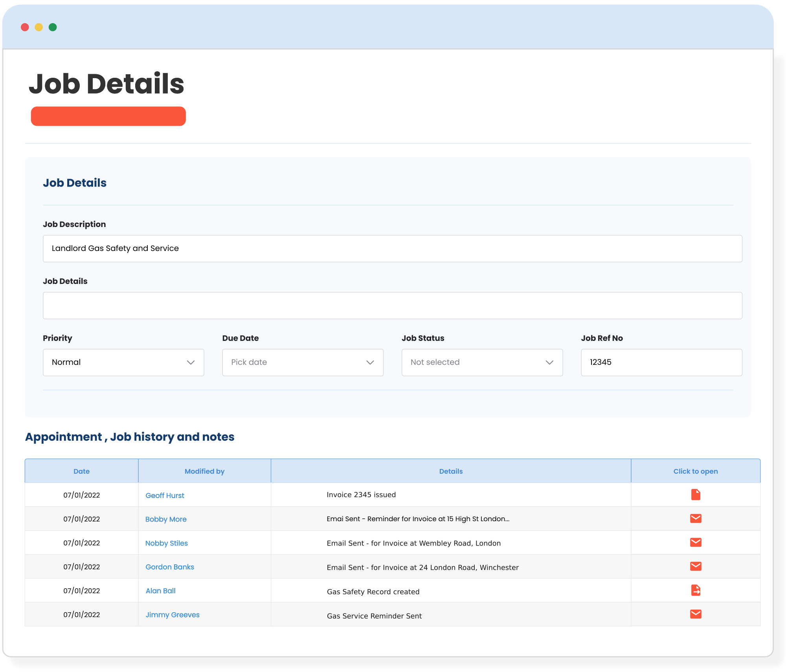Click the yellow minimize window button
The height and width of the screenshot is (672, 786).
click(x=39, y=27)
